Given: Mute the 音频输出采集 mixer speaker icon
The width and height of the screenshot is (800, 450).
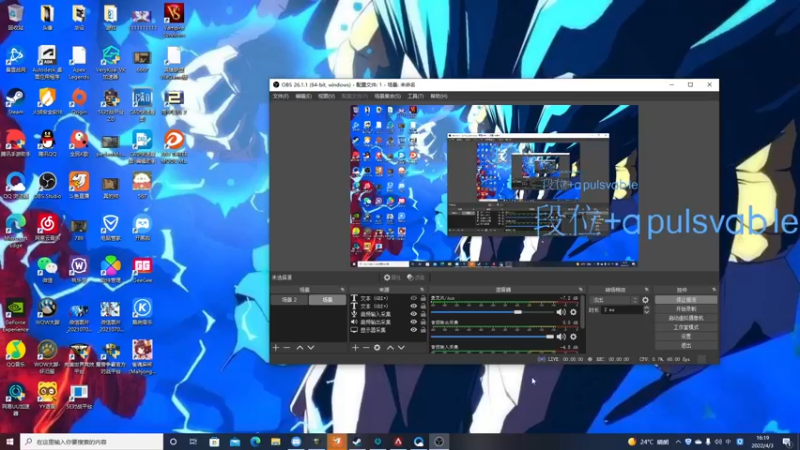Looking at the screenshot, I should [x=561, y=337].
